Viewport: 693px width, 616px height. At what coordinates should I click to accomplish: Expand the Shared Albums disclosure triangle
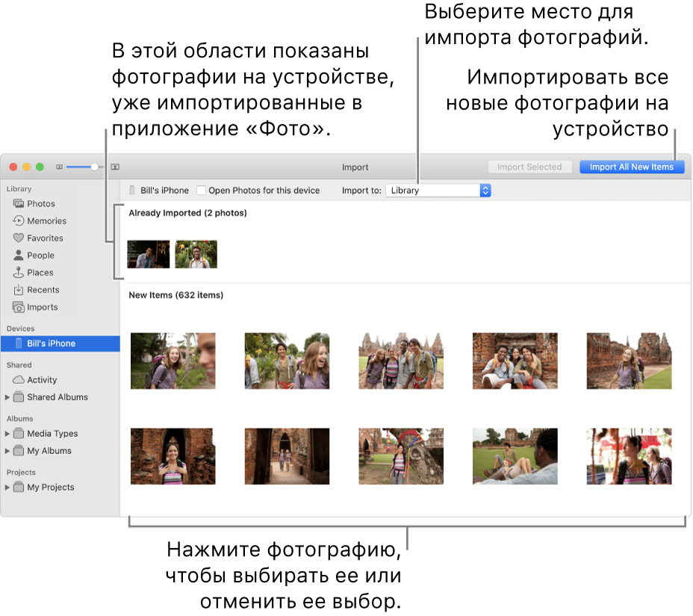point(7,397)
